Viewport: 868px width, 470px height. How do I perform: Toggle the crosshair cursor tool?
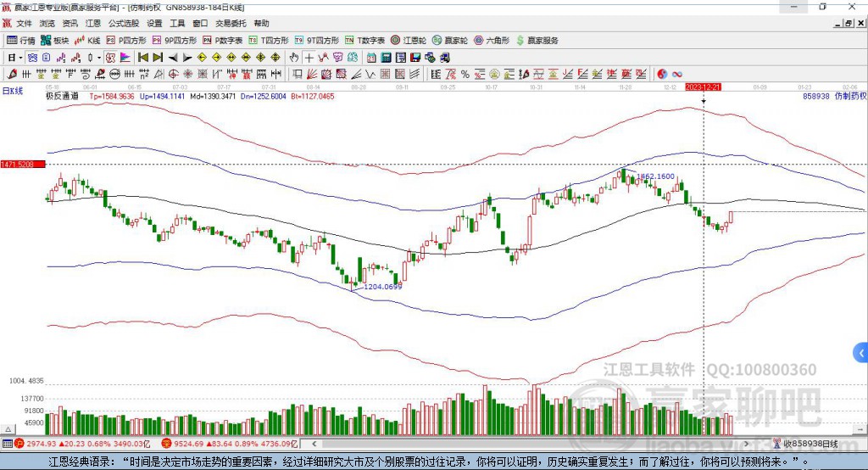tap(309, 58)
